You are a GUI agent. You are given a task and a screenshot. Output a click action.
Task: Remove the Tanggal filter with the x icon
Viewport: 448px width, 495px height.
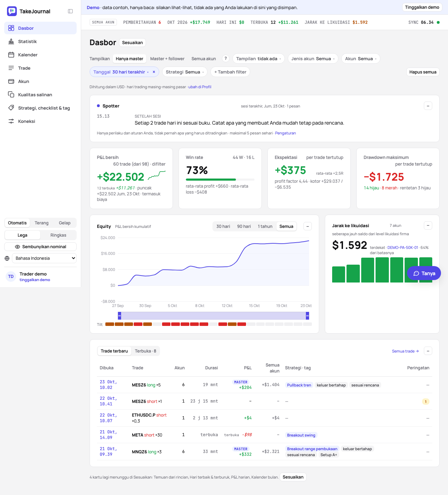point(154,72)
